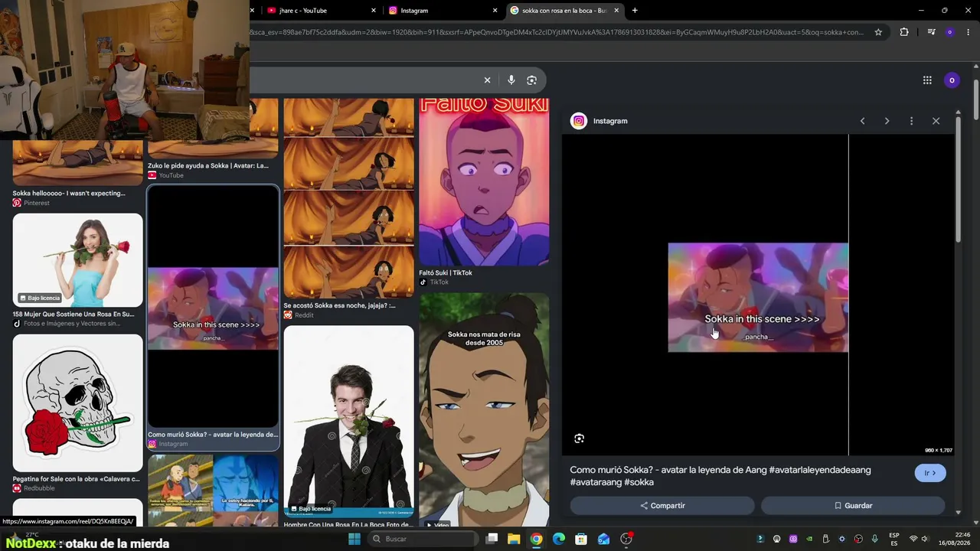The width and height of the screenshot is (980, 551).
Task: Go to the previous image in the preview panel
Action: pos(863,121)
